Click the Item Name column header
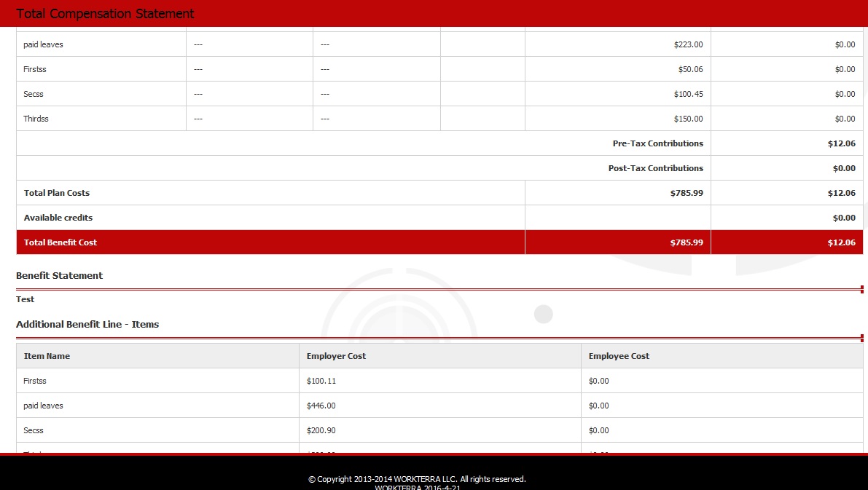This screenshot has width=868, height=490. point(47,356)
